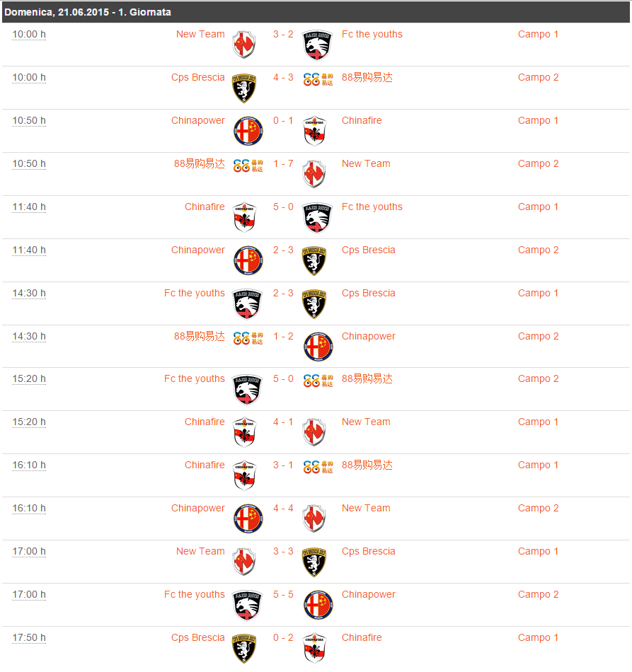Image resolution: width=632 pixels, height=672 pixels.
Task: Click Chinapower crest in the 0 - 1 match
Action: tap(248, 131)
